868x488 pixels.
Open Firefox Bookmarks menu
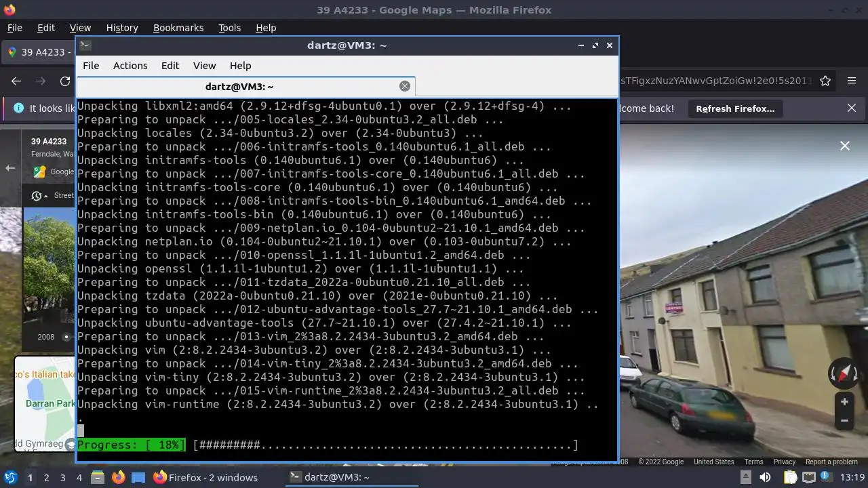tap(178, 28)
